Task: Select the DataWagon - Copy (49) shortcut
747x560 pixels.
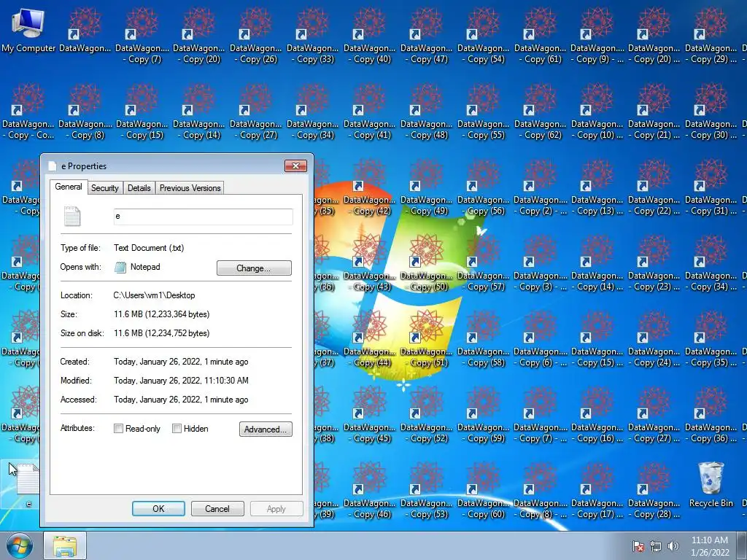Action: 426,187
